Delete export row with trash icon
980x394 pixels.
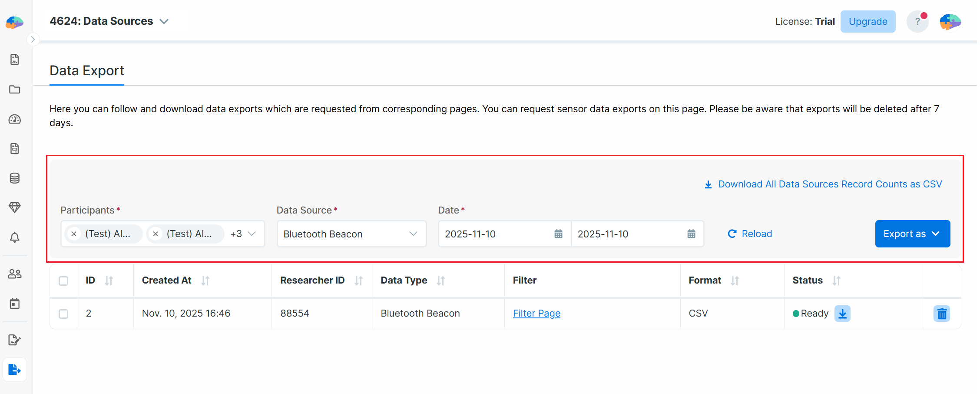tap(941, 314)
